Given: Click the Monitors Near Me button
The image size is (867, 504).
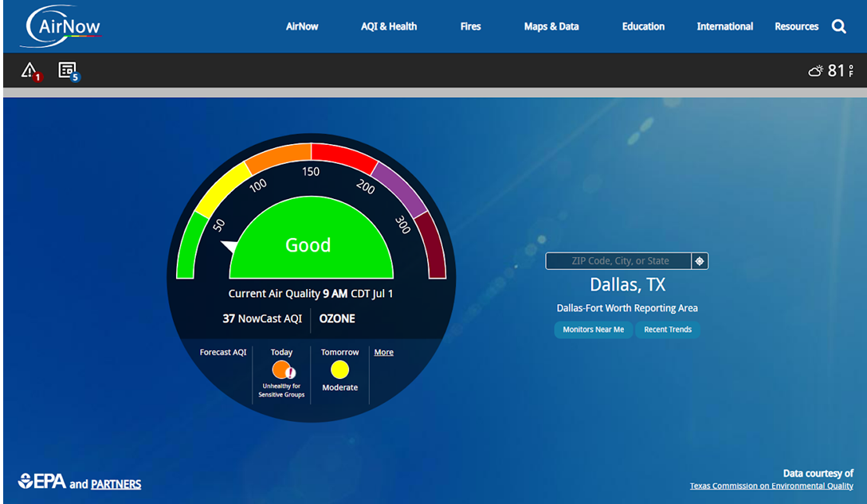Looking at the screenshot, I should click(593, 330).
